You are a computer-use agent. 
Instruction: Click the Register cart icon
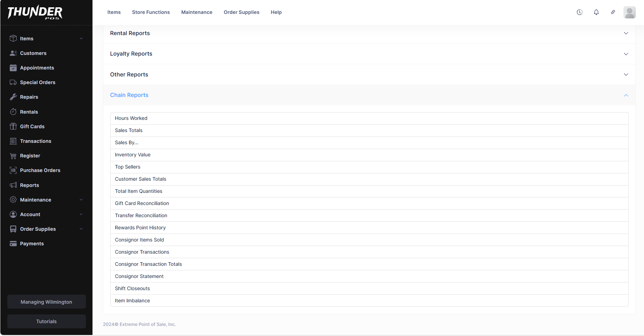[x=13, y=156]
